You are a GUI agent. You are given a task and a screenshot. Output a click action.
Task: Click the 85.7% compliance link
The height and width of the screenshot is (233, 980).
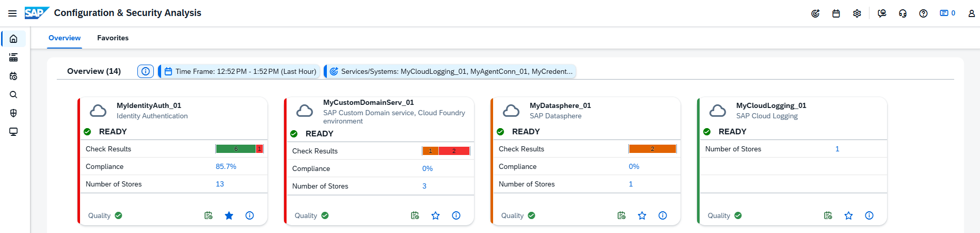tap(226, 166)
